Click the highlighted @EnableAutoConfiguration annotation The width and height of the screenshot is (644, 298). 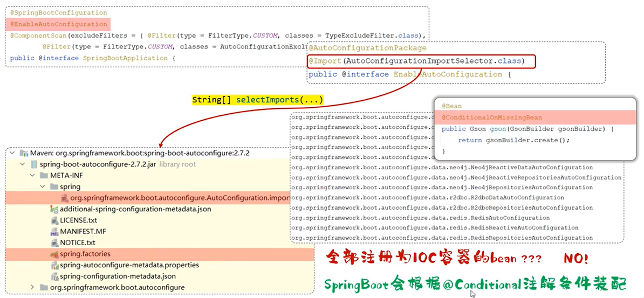click(x=59, y=24)
